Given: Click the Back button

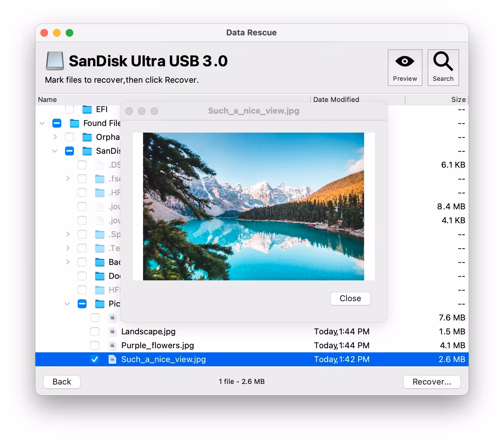Looking at the screenshot, I should pyautogui.click(x=62, y=382).
